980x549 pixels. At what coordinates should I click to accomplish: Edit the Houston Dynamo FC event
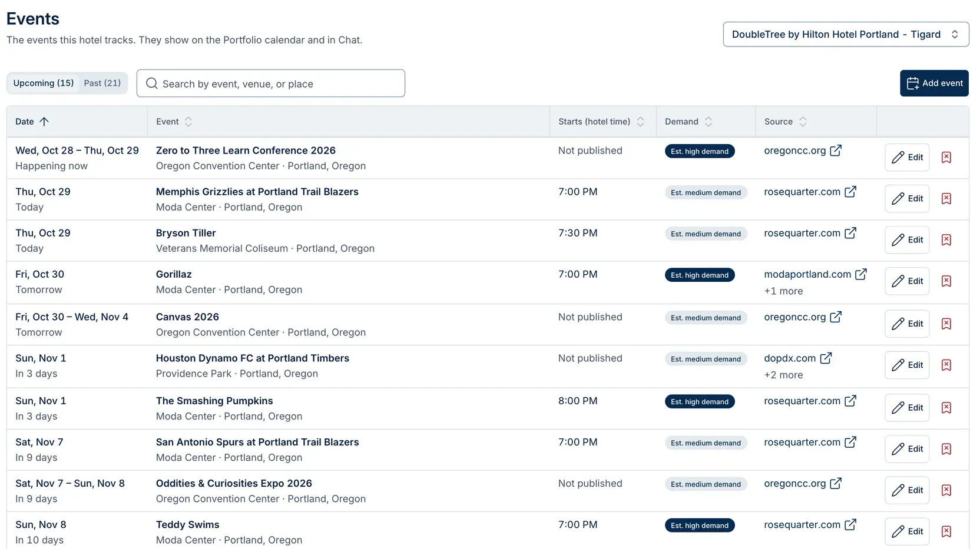point(907,365)
